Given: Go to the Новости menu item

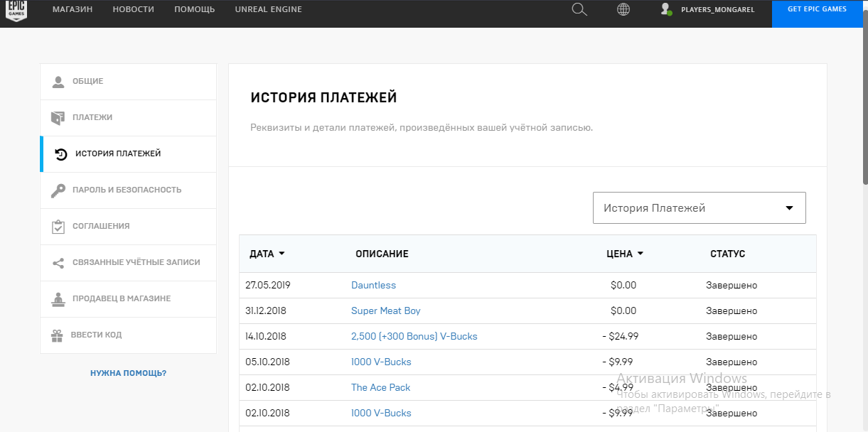Looking at the screenshot, I should pos(133,9).
